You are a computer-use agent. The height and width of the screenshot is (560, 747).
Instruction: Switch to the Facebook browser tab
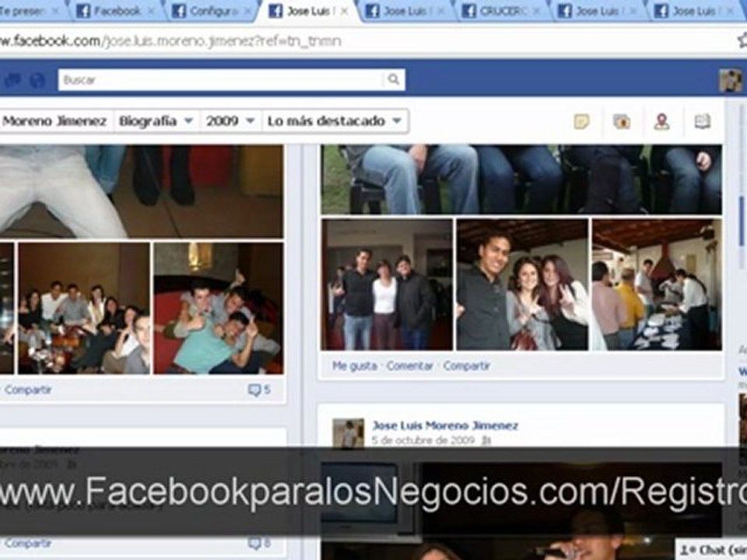pos(116,10)
